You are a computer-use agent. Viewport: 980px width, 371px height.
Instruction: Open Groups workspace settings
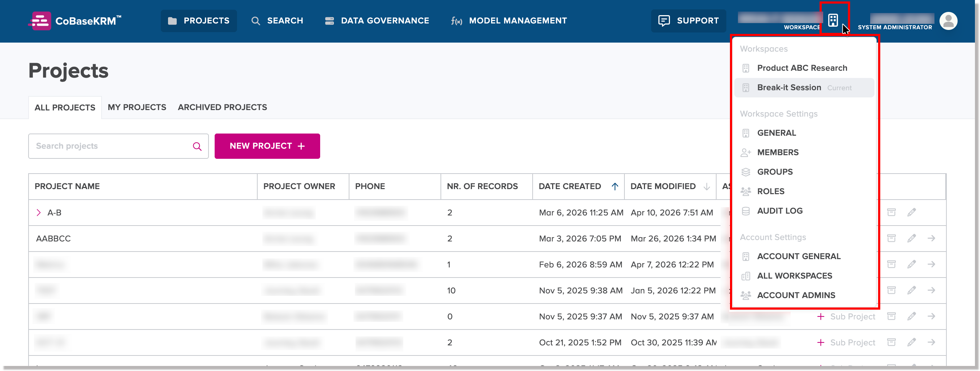tap(804, 172)
